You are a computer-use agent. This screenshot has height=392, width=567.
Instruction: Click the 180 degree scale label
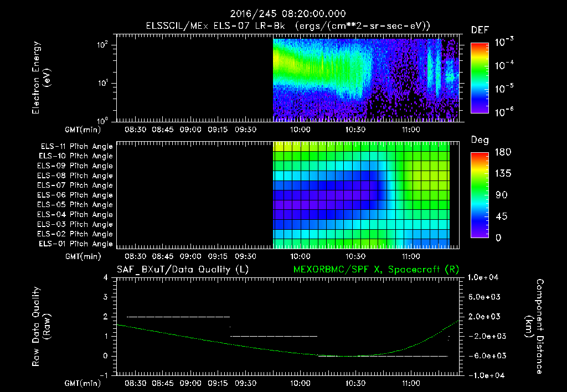(x=503, y=152)
